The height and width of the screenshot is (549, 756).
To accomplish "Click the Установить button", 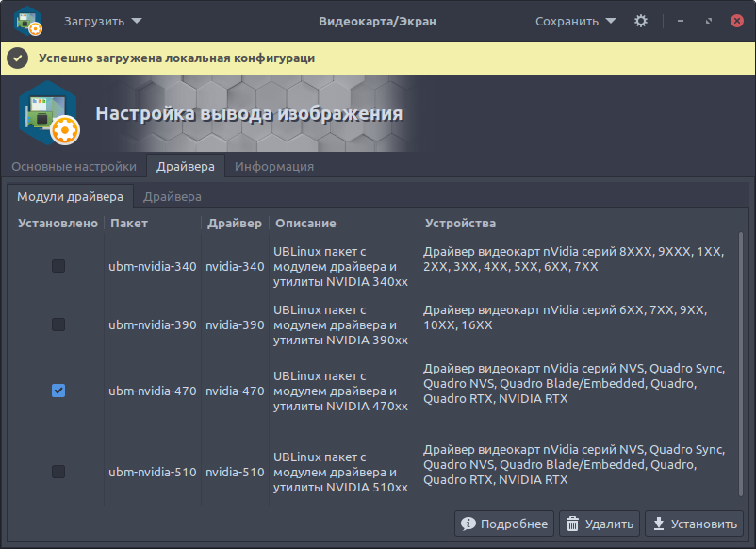I will (x=696, y=524).
